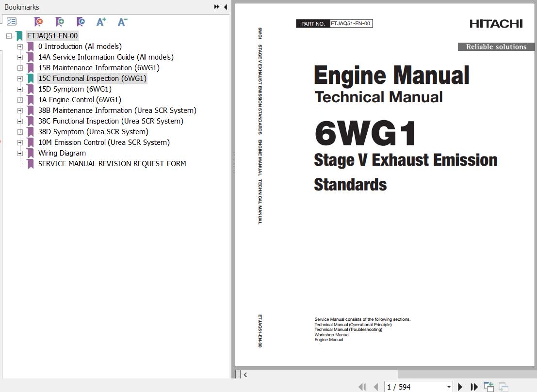Click the Engine Manual title text
The image size is (537, 392).
(x=392, y=75)
